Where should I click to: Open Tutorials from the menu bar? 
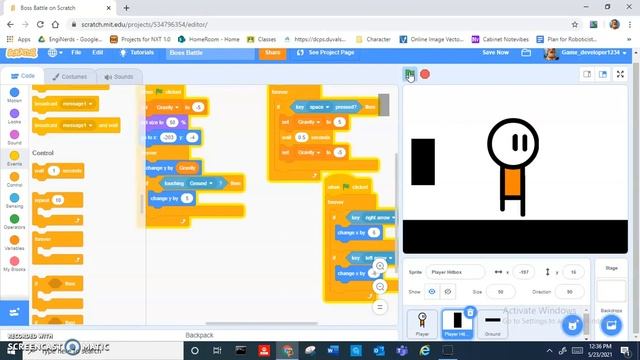click(x=137, y=53)
